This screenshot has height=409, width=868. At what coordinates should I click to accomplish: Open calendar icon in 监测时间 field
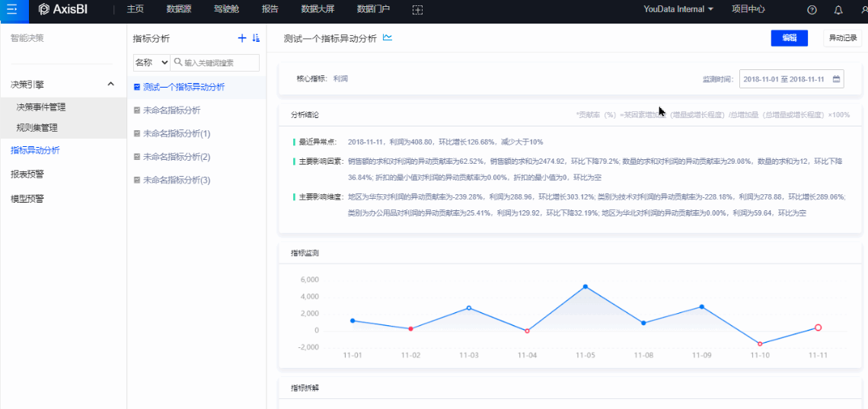[836, 79]
